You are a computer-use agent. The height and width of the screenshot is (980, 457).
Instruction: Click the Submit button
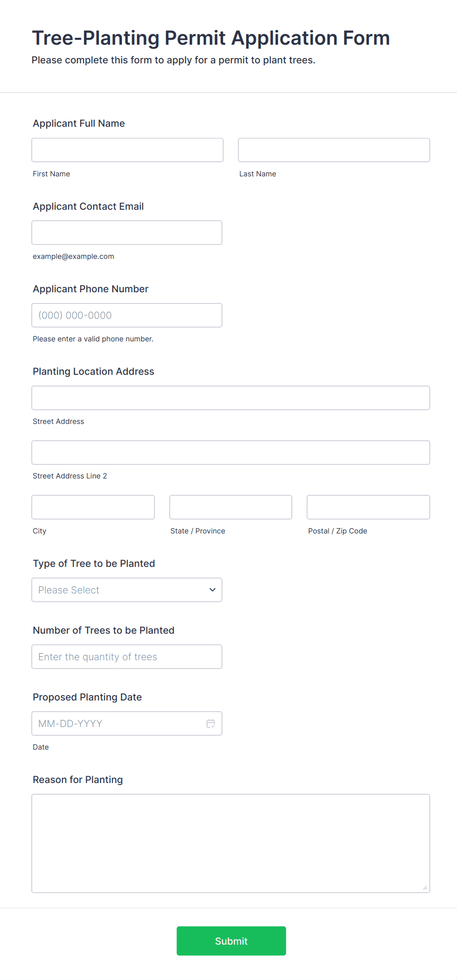coord(231,941)
